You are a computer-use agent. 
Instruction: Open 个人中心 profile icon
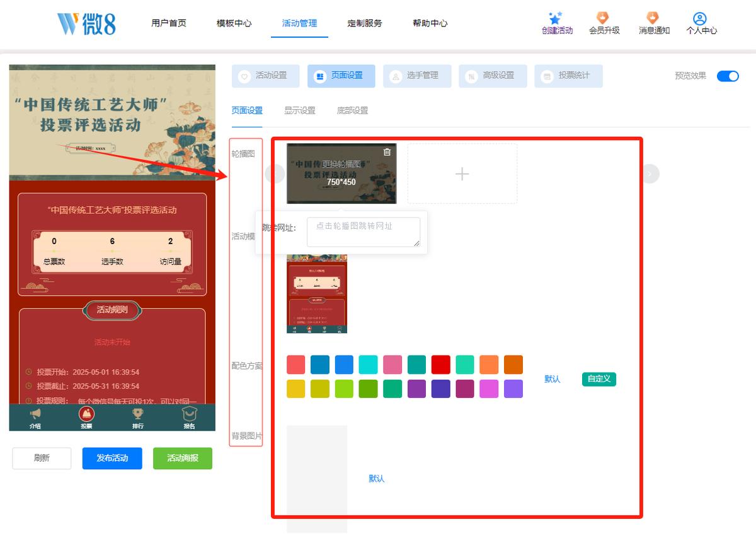(x=700, y=18)
